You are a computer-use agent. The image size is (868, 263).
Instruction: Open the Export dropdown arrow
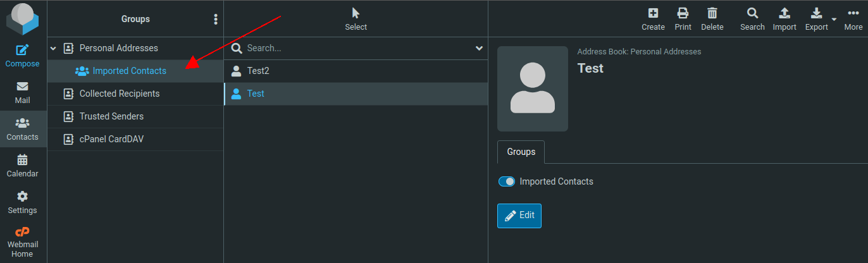(834, 20)
